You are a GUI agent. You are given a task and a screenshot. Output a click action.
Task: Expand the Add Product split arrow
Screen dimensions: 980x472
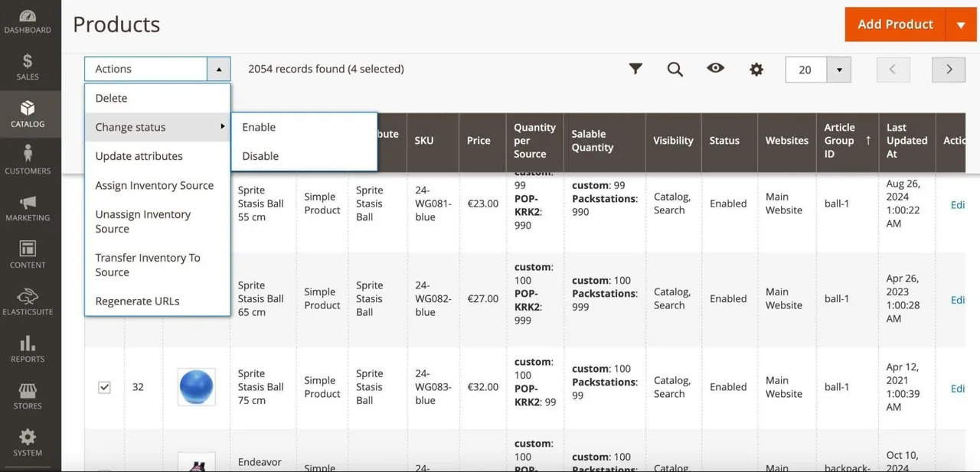coord(961,24)
